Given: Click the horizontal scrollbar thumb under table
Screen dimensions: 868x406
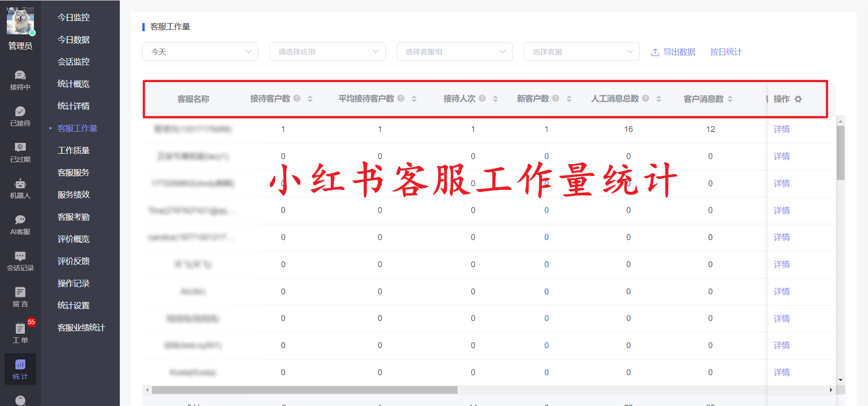Looking at the screenshot, I should coord(305,390).
